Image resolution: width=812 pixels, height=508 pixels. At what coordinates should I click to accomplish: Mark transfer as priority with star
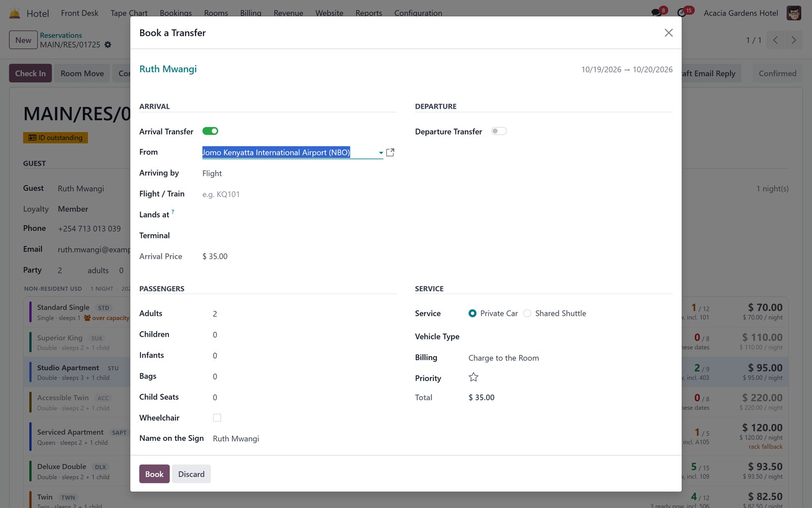(473, 377)
